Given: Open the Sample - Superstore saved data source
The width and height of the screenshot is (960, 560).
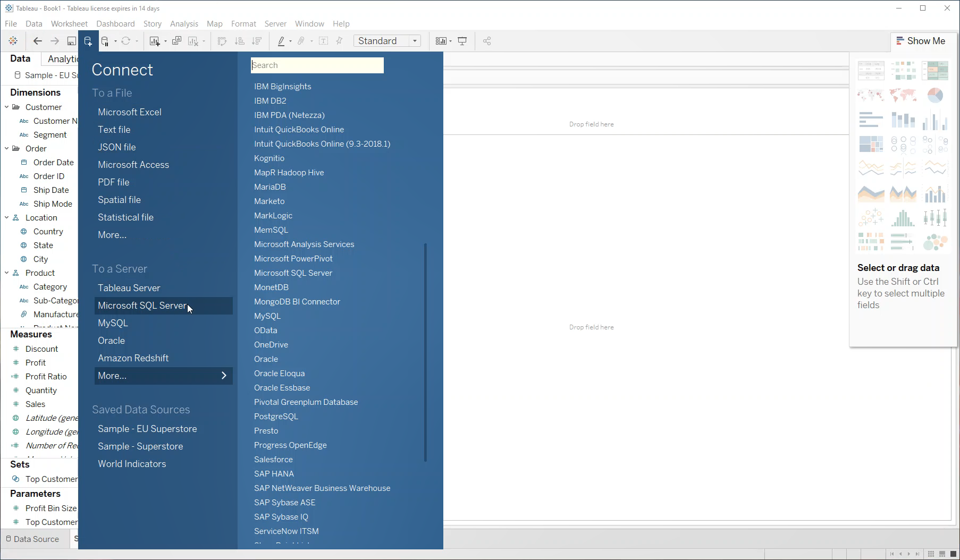Looking at the screenshot, I should pyautogui.click(x=140, y=446).
